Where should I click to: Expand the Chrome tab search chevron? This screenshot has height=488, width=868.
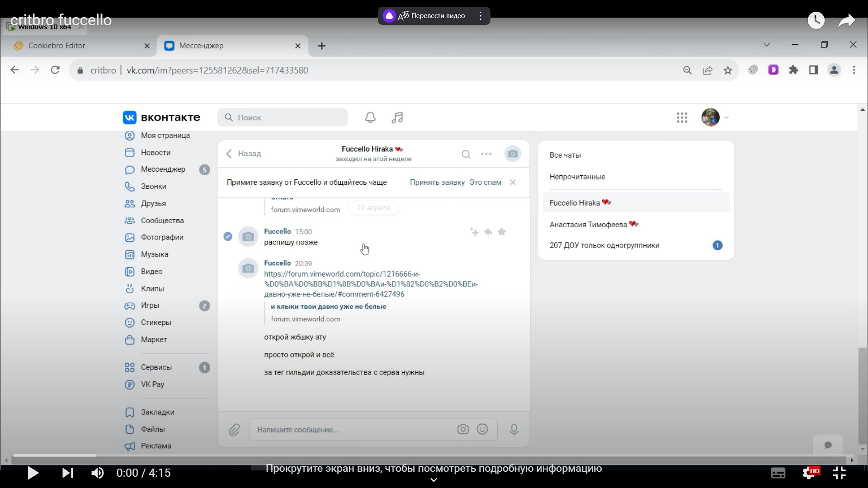[x=767, y=45]
